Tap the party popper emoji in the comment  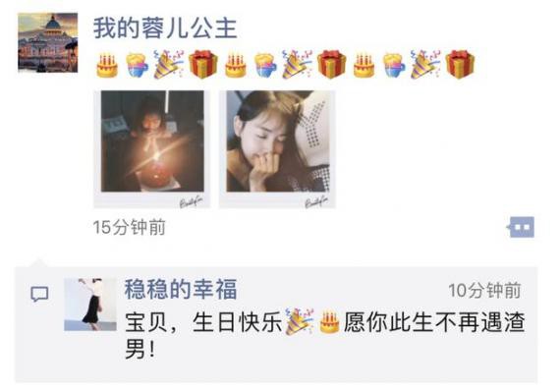coord(300,320)
